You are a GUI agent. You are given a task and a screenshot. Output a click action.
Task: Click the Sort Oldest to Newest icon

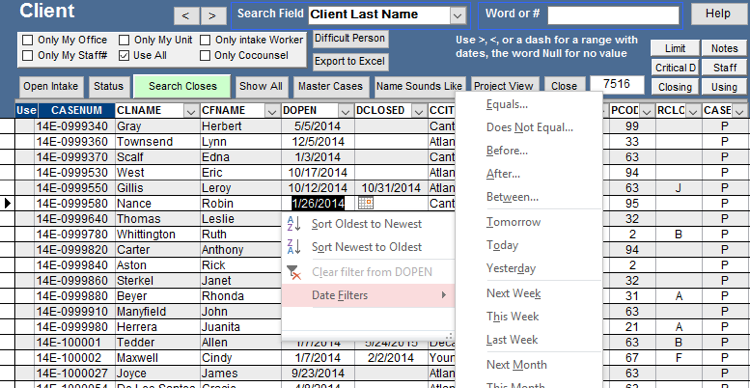293,224
